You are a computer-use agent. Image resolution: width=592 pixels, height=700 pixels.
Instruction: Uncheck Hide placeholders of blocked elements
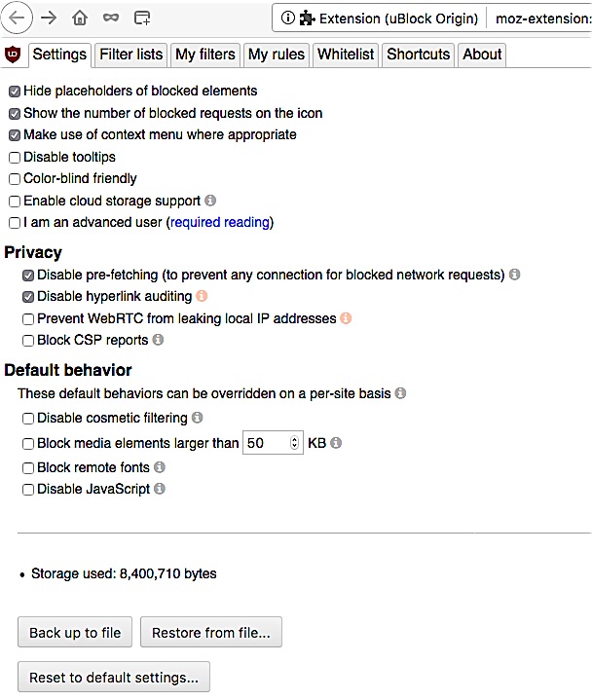15,92
